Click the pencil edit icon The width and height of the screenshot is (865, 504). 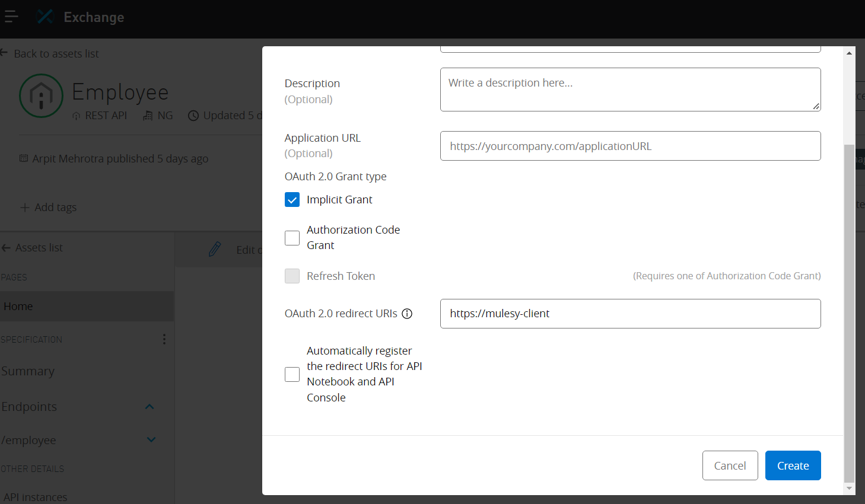[215, 250]
